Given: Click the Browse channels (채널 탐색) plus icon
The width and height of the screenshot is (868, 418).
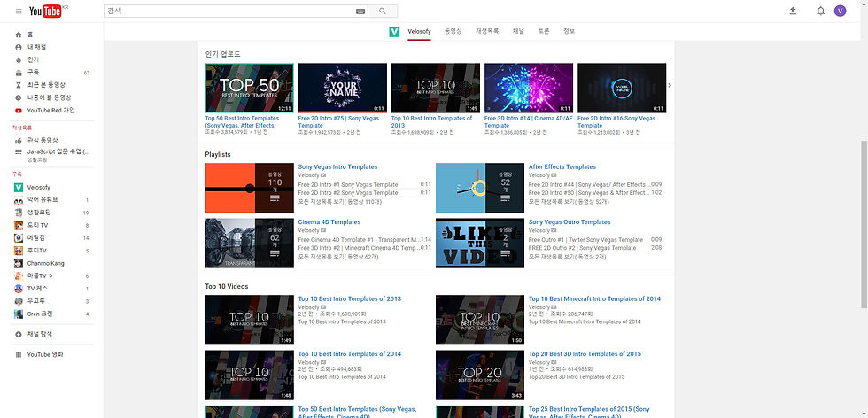Looking at the screenshot, I should click(19, 335).
